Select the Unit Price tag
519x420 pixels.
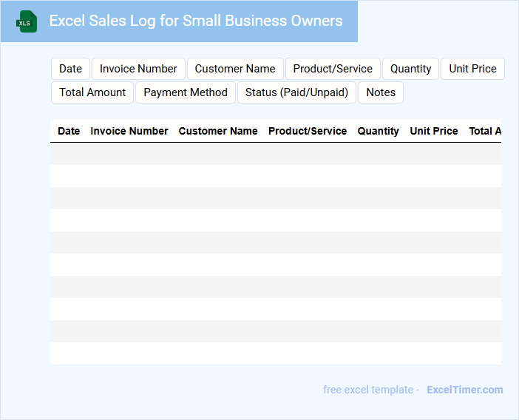(x=472, y=69)
